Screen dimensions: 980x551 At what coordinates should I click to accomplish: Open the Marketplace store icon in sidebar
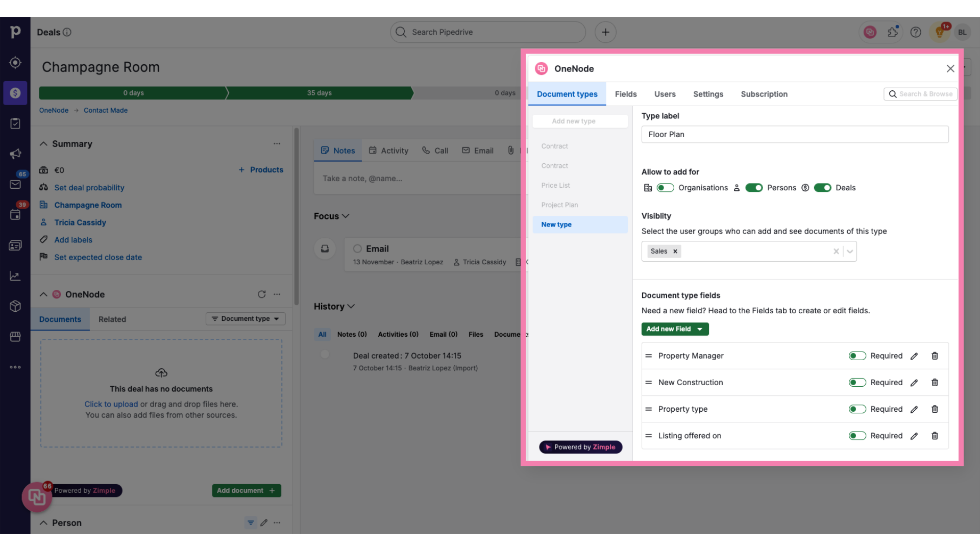coord(15,337)
